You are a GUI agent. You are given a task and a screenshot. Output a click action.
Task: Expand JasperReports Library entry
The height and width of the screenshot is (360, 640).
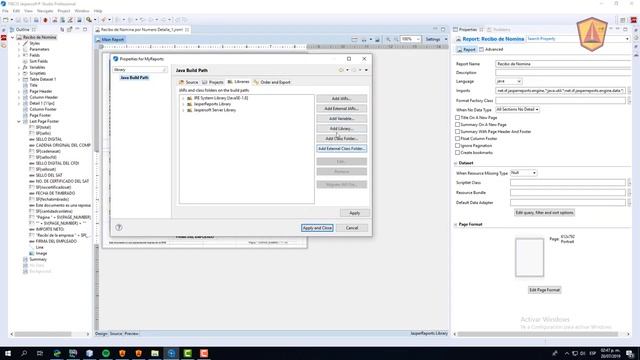(x=183, y=104)
